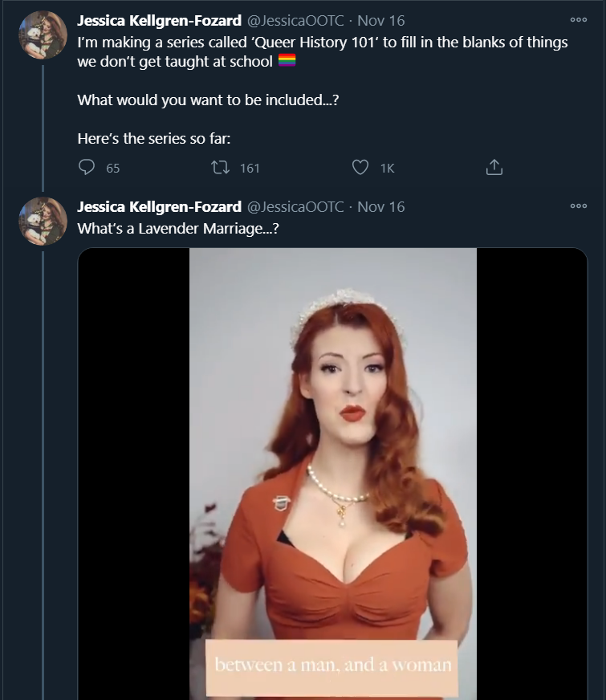This screenshot has width=606, height=700.
Task: Open the "What's a Lavender Marriage...?" tweet text
Action: pos(177,228)
